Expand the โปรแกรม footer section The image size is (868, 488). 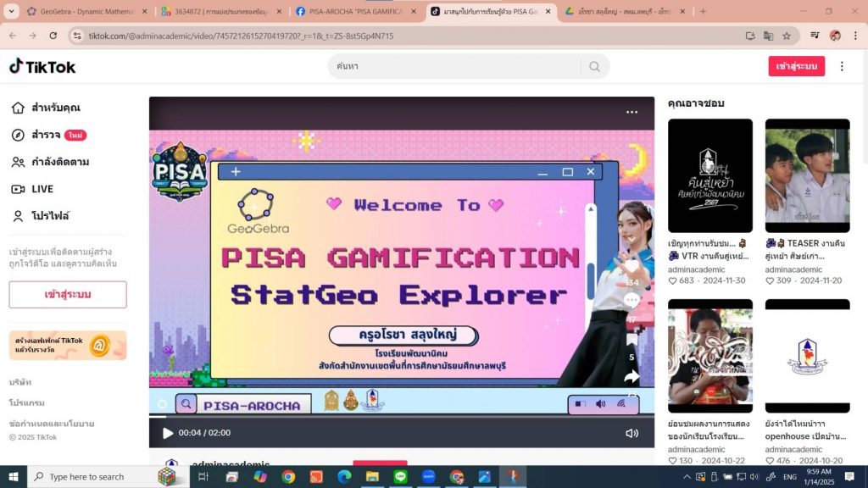26,402
